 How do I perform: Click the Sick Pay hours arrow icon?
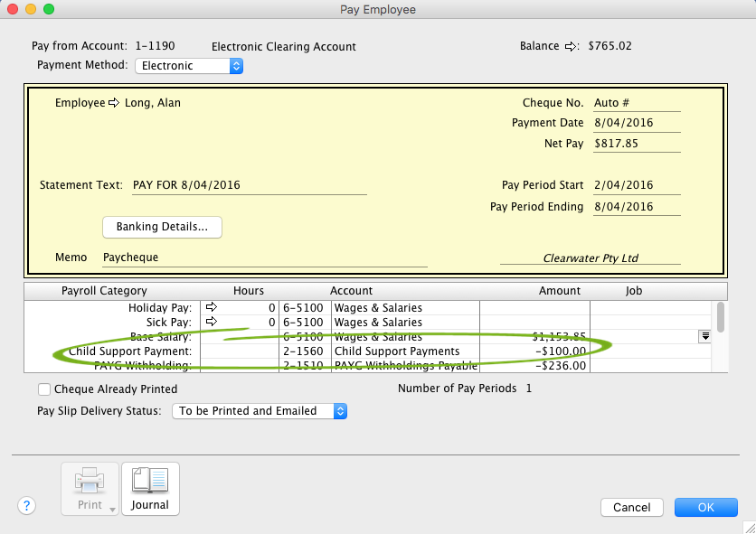[212, 323]
